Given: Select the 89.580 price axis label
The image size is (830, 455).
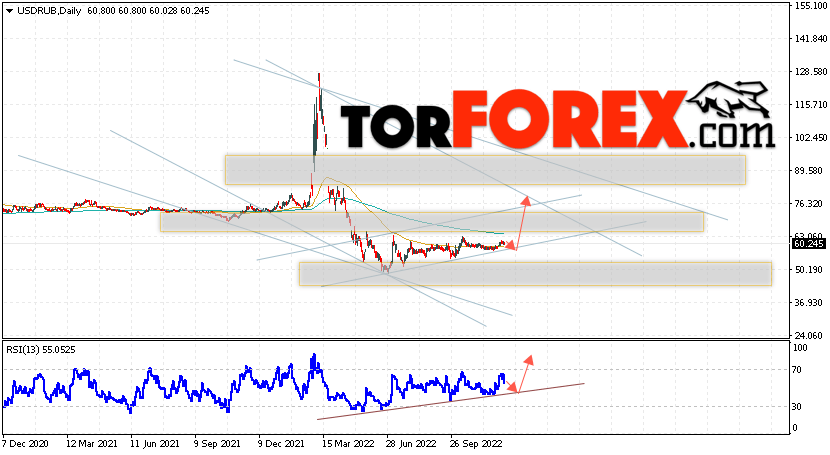Looking at the screenshot, I should pos(808,171).
